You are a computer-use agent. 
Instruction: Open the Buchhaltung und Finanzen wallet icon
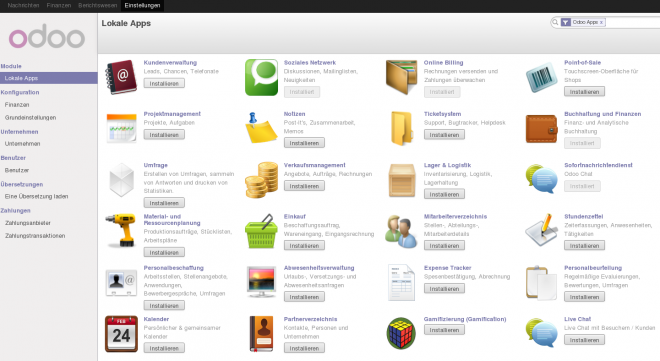click(x=542, y=129)
